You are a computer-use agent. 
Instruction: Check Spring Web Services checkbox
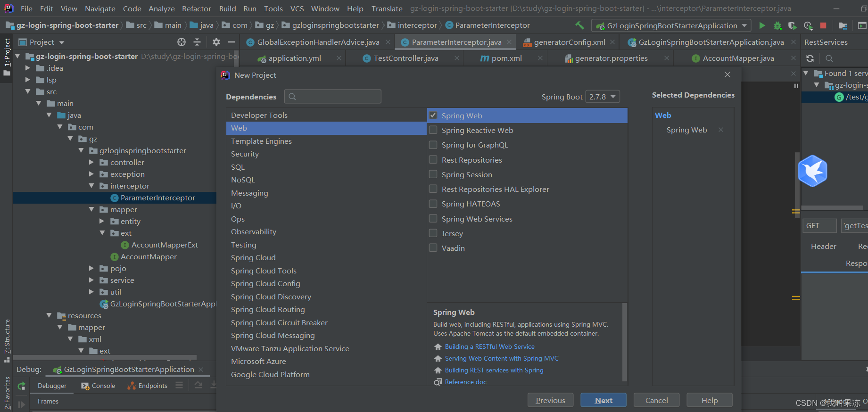(x=433, y=218)
